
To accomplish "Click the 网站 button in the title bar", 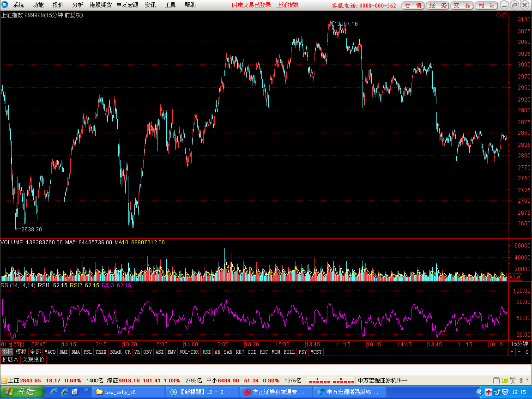I will 487,6.
